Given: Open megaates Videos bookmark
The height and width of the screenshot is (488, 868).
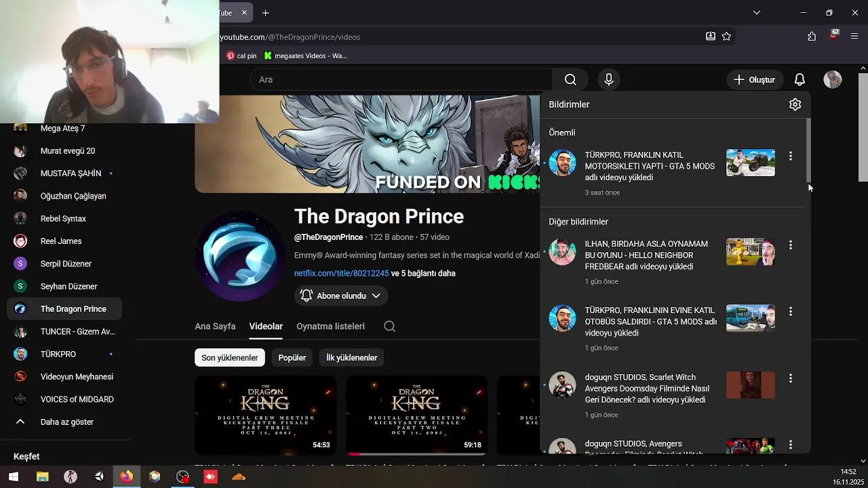Looking at the screenshot, I should pyautogui.click(x=305, y=56).
